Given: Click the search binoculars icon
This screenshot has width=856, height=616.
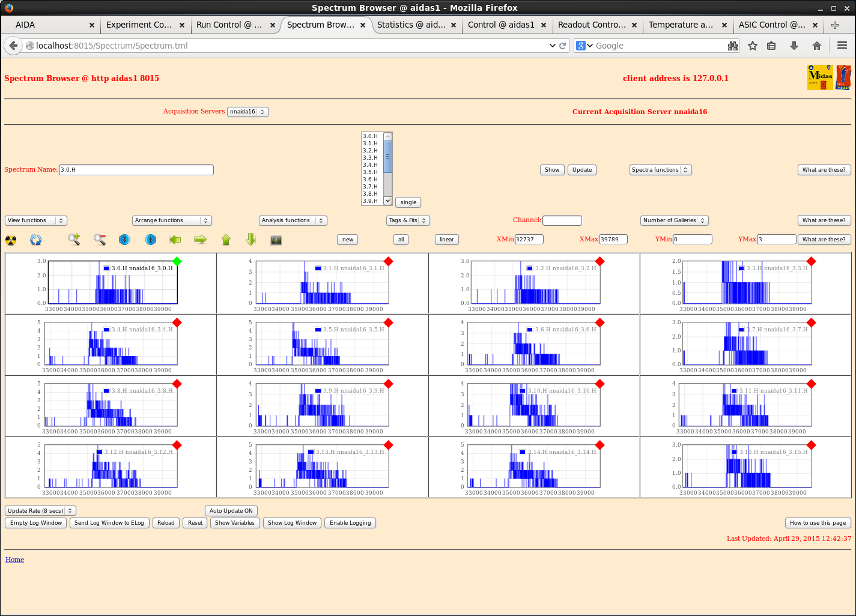Looking at the screenshot, I should pos(733,46).
